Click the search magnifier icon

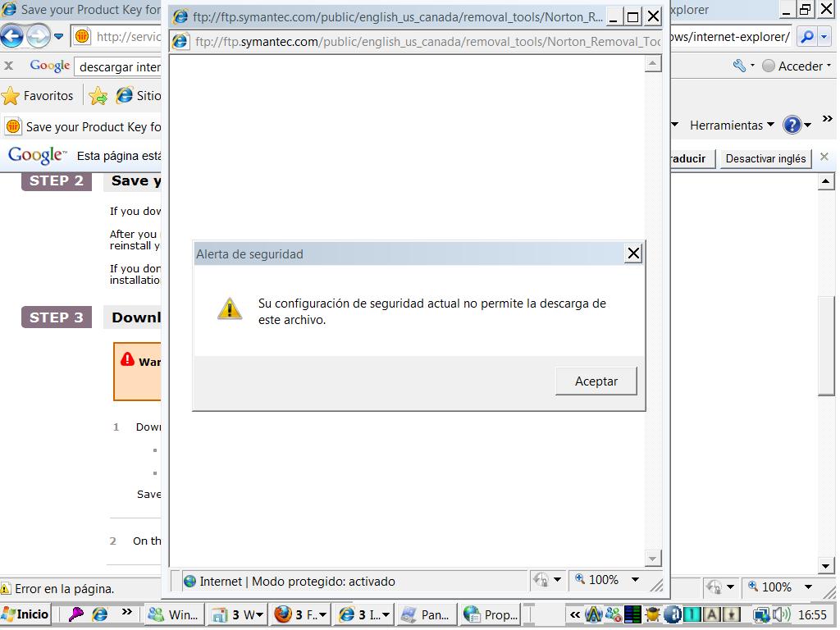click(x=806, y=37)
